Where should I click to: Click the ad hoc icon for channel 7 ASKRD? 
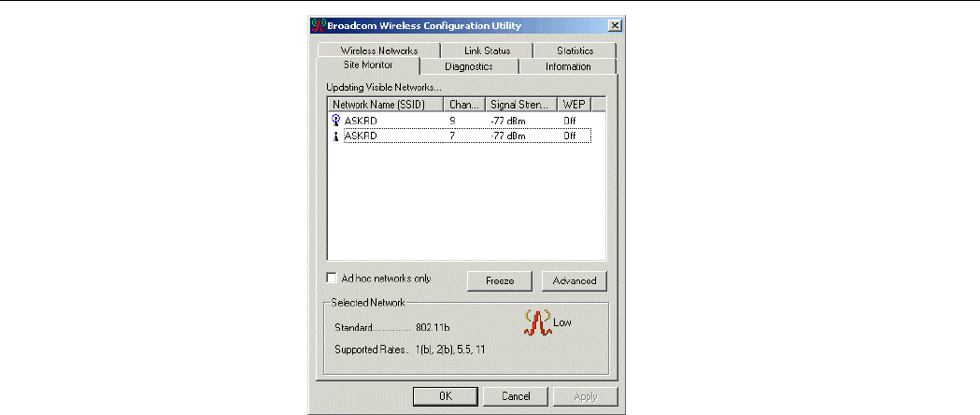pos(335,136)
